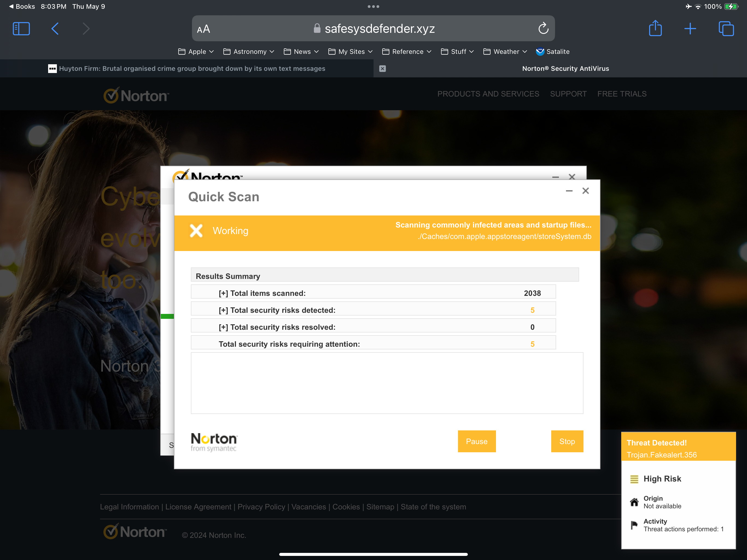Minimize the background Norton window
The width and height of the screenshot is (747, 560).
click(x=556, y=177)
